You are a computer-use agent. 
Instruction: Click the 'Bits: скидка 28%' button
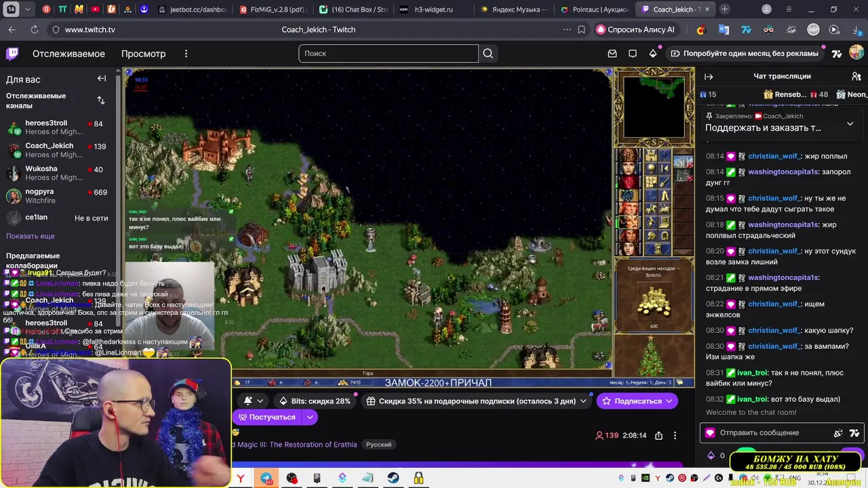click(x=315, y=401)
